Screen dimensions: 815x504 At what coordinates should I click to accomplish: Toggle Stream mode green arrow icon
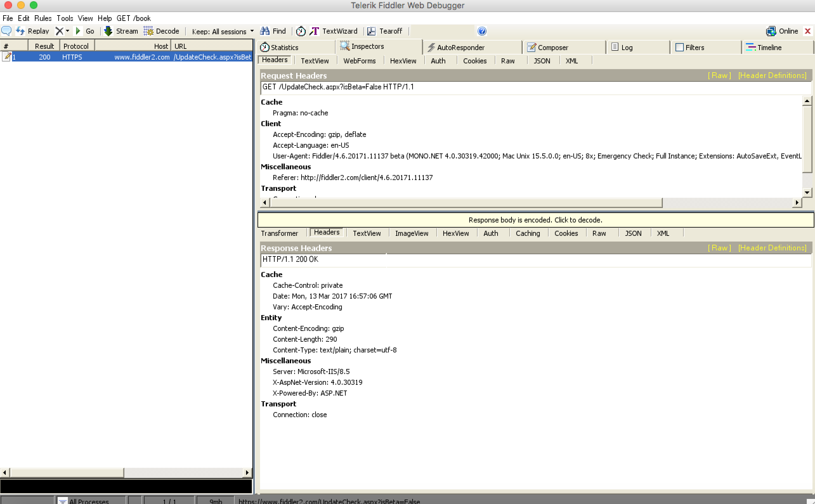[108, 31]
